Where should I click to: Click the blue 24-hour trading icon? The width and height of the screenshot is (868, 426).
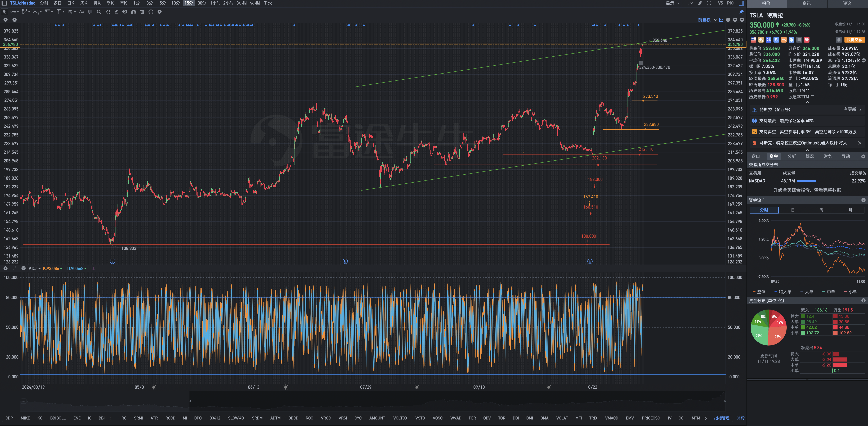click(x=769, y=40)
